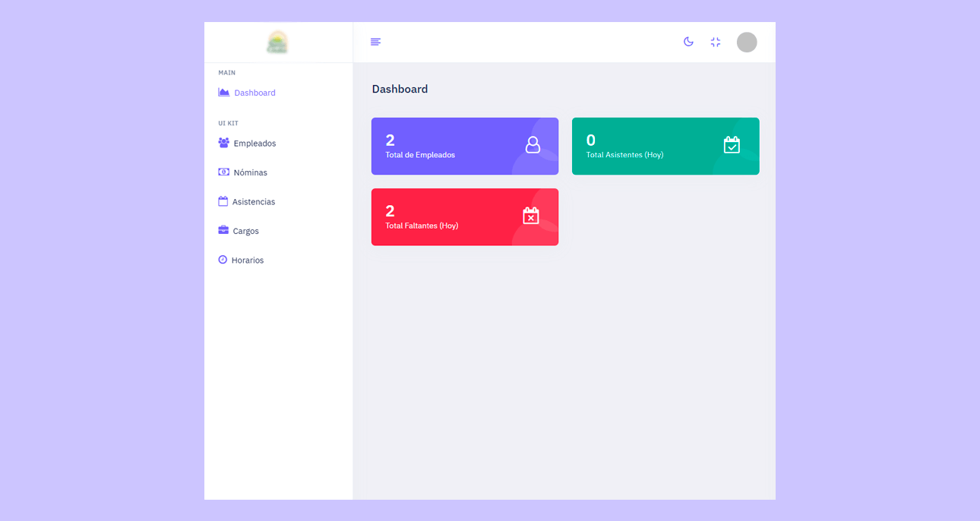980x521 pixels.
Task: Click the Dashboard chart icon in sidebar
Action: tap(223, 93)
